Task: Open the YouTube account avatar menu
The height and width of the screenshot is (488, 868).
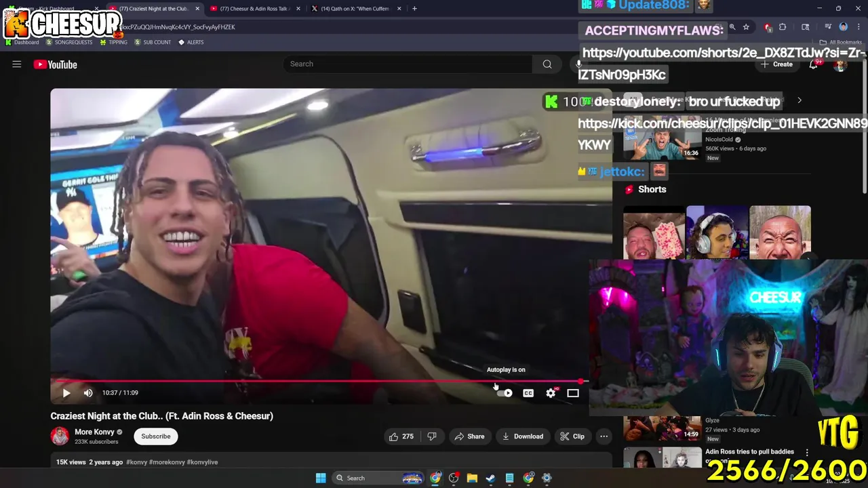Action: click(840, 64)
